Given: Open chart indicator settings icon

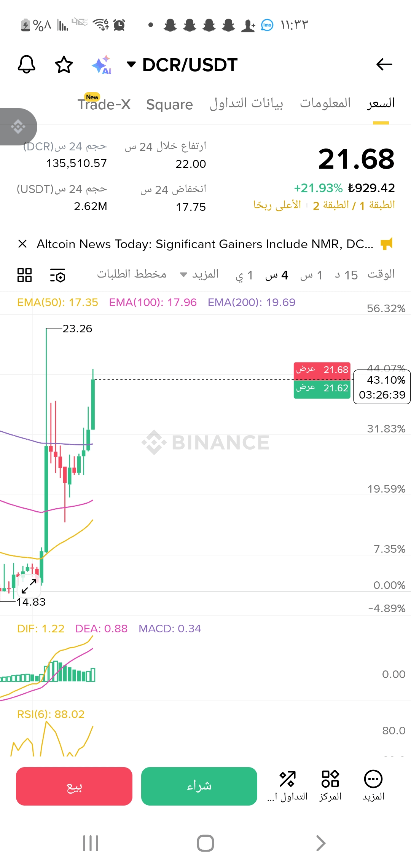Looking at the screenshot, I should click(x=57, y=275).
